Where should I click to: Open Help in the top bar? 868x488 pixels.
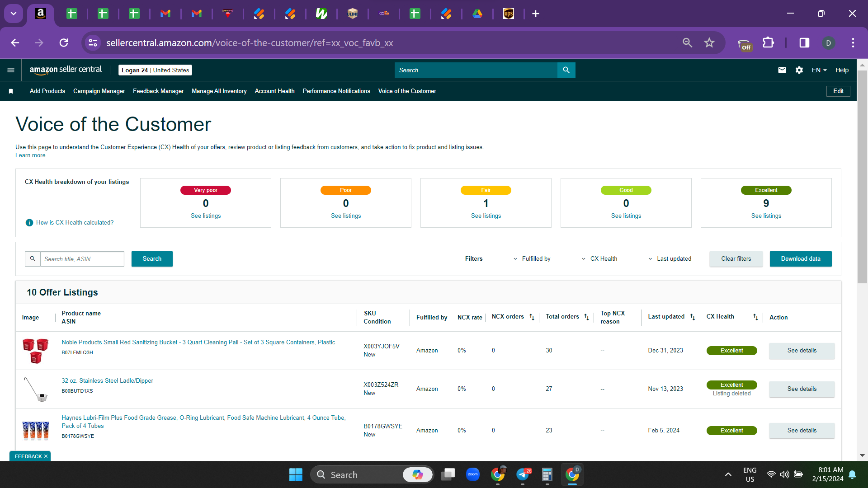(842, 70)
